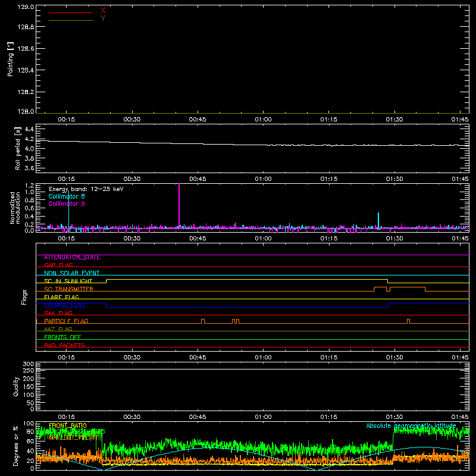Select the red legend line beside X
This screenshot has width=476, height=476.
(71, 12)
